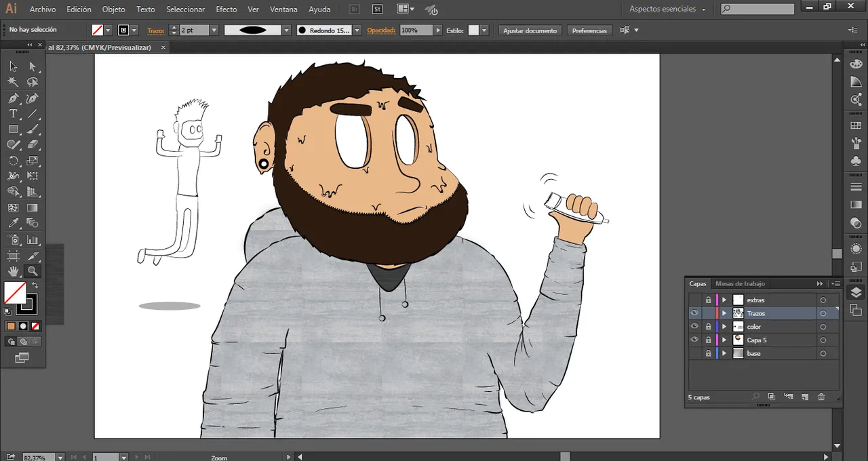
Task: Toggle visibility of the color layer
Action: tap(694, 327)
